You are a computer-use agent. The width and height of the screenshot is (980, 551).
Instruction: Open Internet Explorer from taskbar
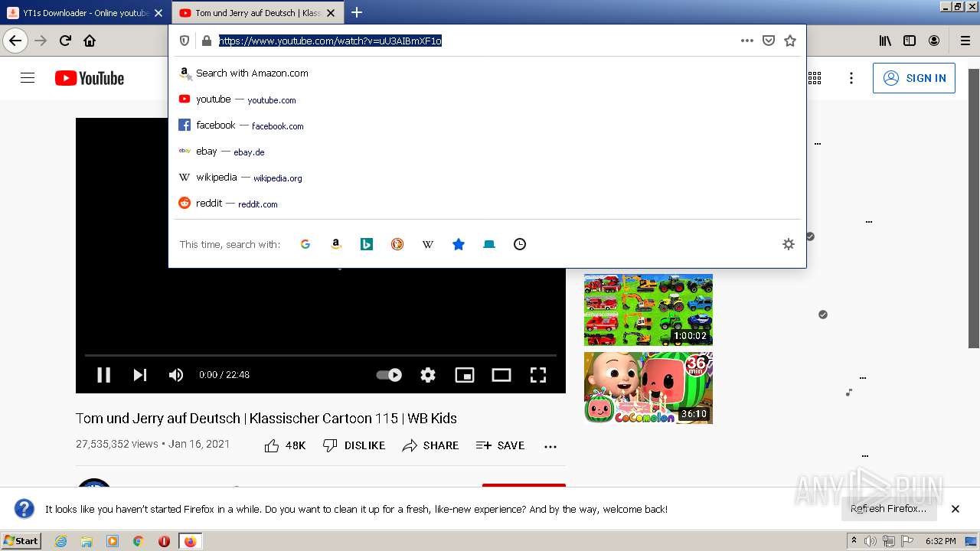pos(60,541)
